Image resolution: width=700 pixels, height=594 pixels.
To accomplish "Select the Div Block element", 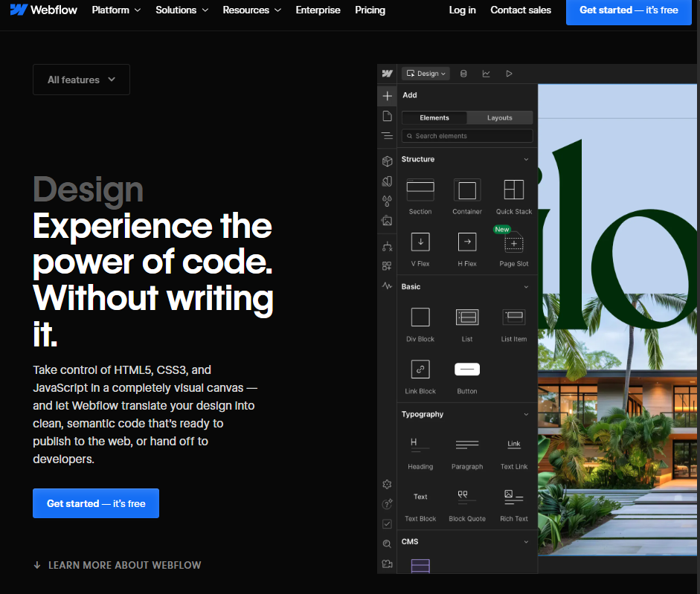I will (x=420, y=324).
